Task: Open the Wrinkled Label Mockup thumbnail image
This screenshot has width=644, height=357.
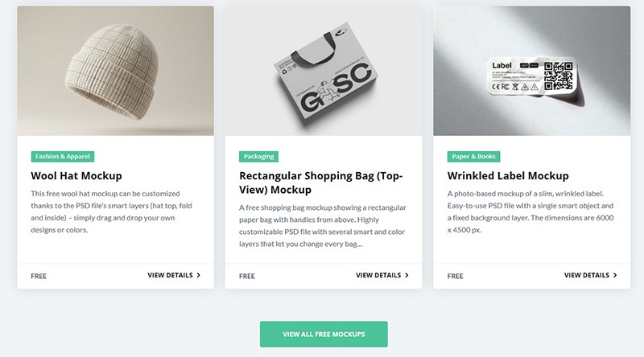Action: click(532, 71)
